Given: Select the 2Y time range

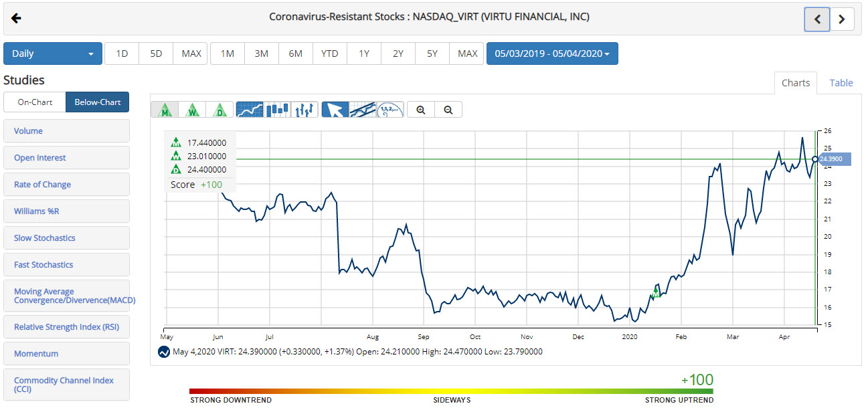Looking at the screenshot, I should [398, 54].
